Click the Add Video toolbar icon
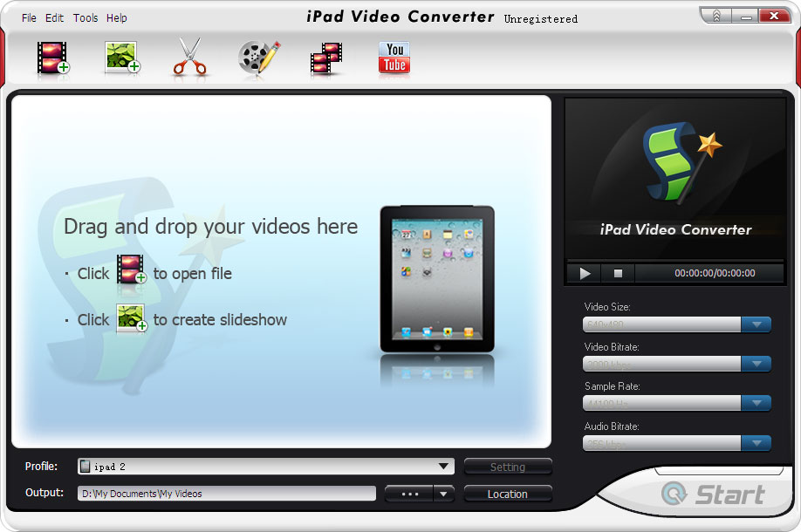This screenshot has width=801, height=532. [x=51, y=57]
